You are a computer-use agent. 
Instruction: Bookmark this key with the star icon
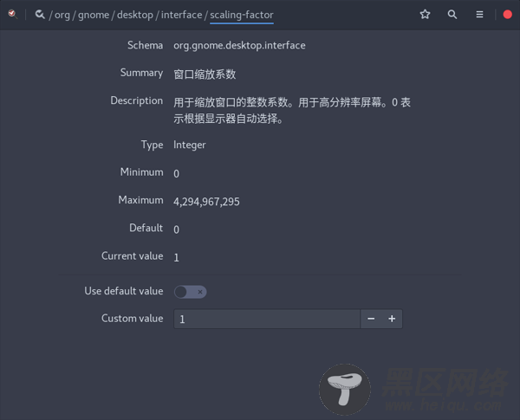tap(425, 14)
